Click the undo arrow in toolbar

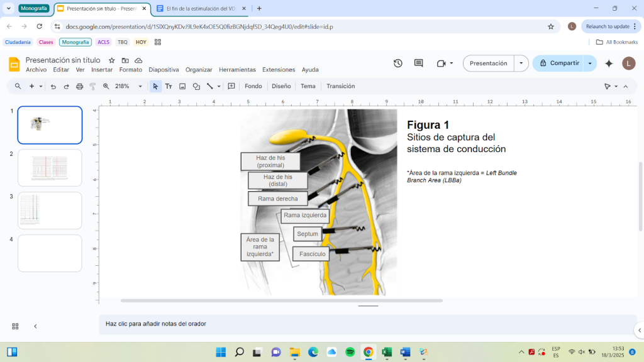(53, 87)
